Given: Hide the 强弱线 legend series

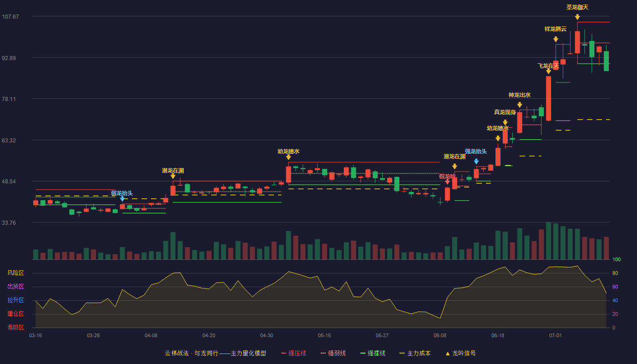Looking at the screenshot, I should (333, 353).
